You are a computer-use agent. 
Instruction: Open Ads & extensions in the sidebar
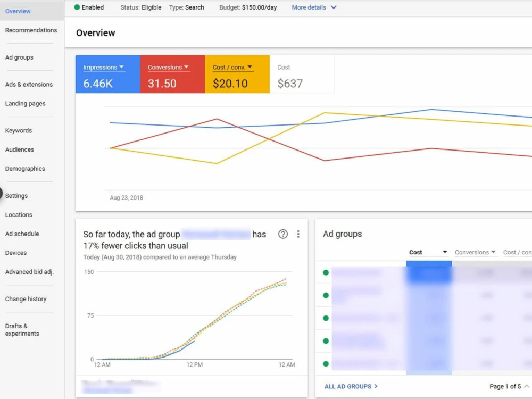[x=29, y=85]
